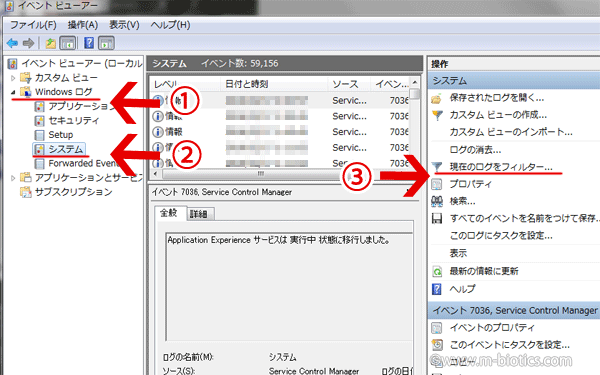The width and height of the screenshot is (600, 375).
Task: Click 検索... in the actions pane
Action: pos(462,201)
